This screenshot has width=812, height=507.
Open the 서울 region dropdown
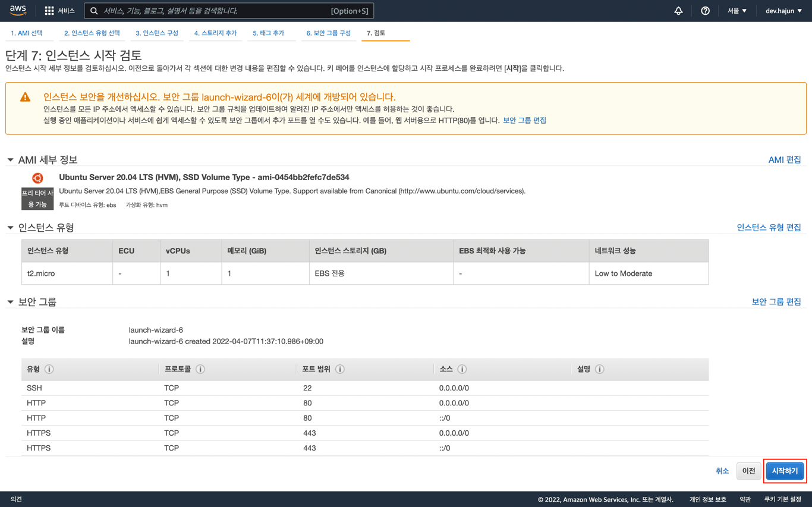click(x=737, y=11)
